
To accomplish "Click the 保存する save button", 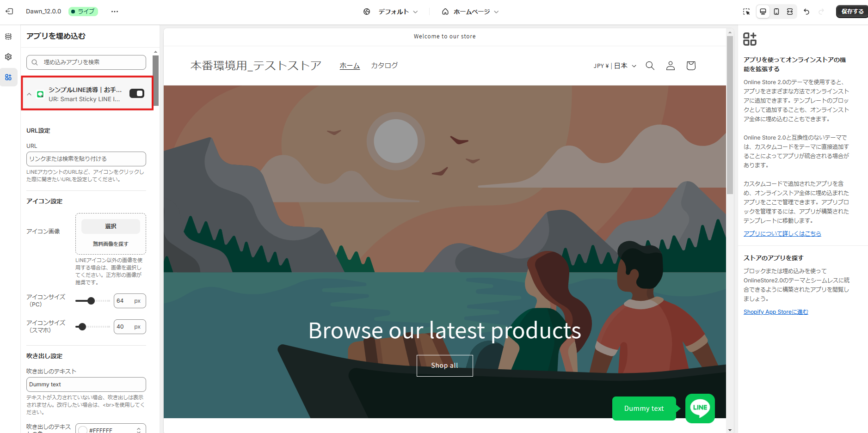I will pos(852,12).
